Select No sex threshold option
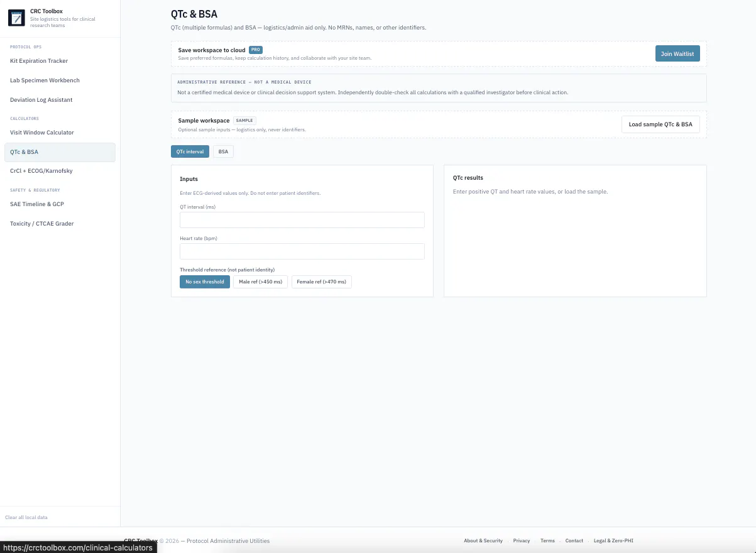The image size is (756, 553). point(205,282)
